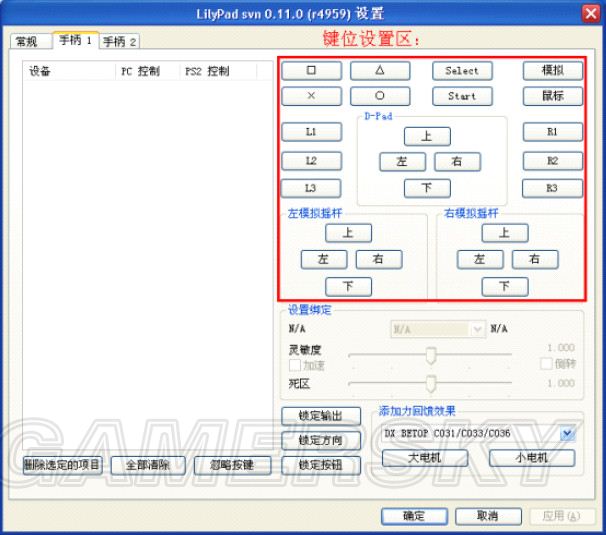Bind 左模拟摇杆 左 (left stick left)

(x=324, y=259)
